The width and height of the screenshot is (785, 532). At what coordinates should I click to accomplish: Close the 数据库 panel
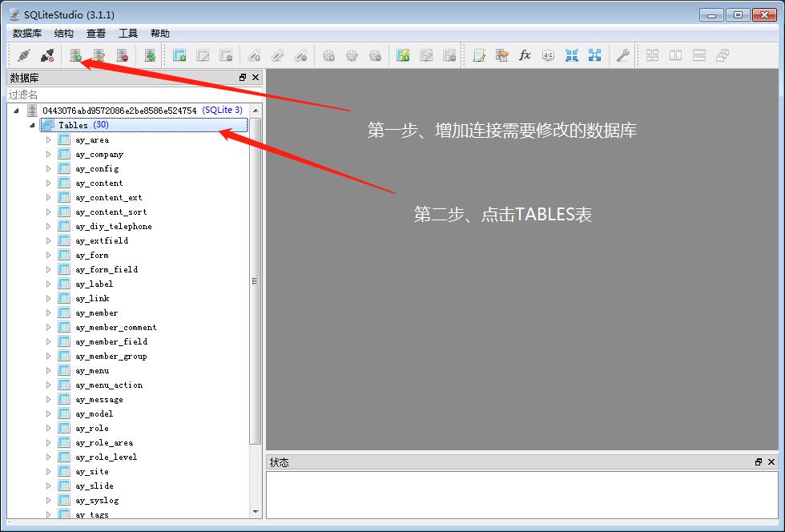click(256, 77)
